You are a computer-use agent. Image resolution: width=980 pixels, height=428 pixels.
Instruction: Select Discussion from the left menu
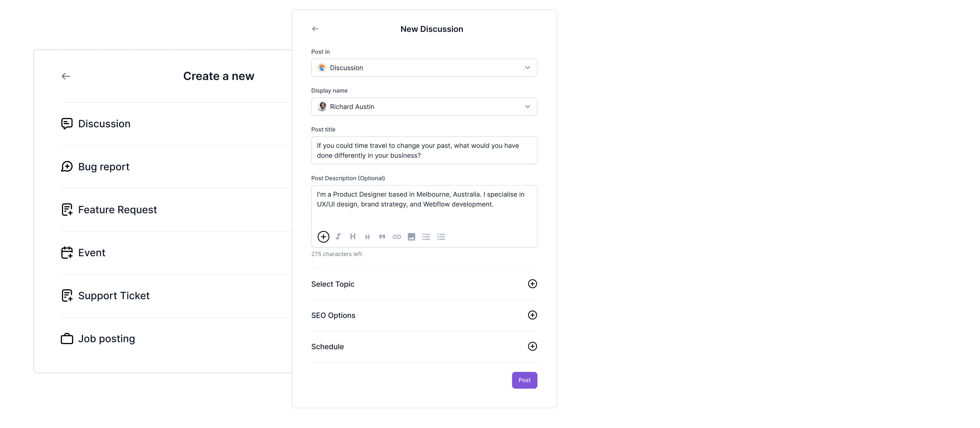click(x=104, y=123)
